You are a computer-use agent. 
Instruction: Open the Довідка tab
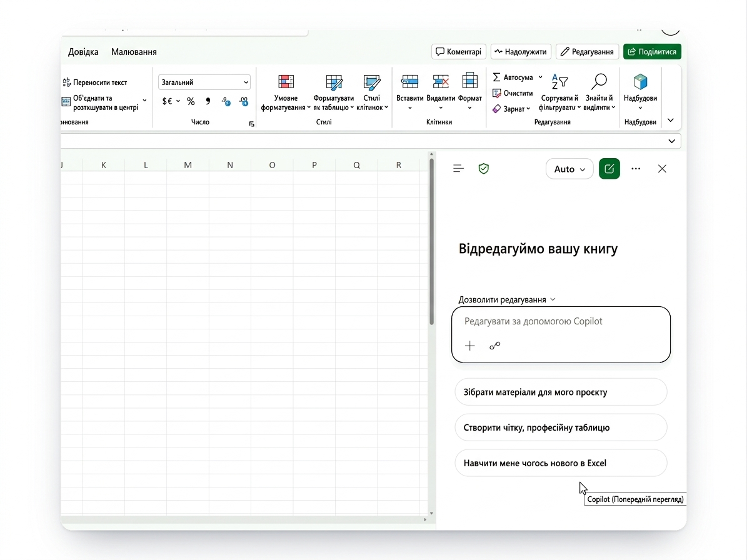tap(83, 52)
